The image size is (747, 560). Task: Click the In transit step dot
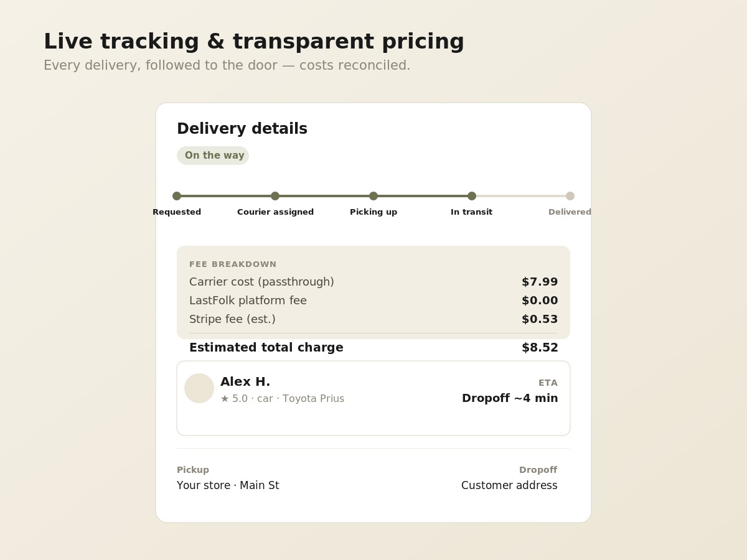tap(472, 196)
